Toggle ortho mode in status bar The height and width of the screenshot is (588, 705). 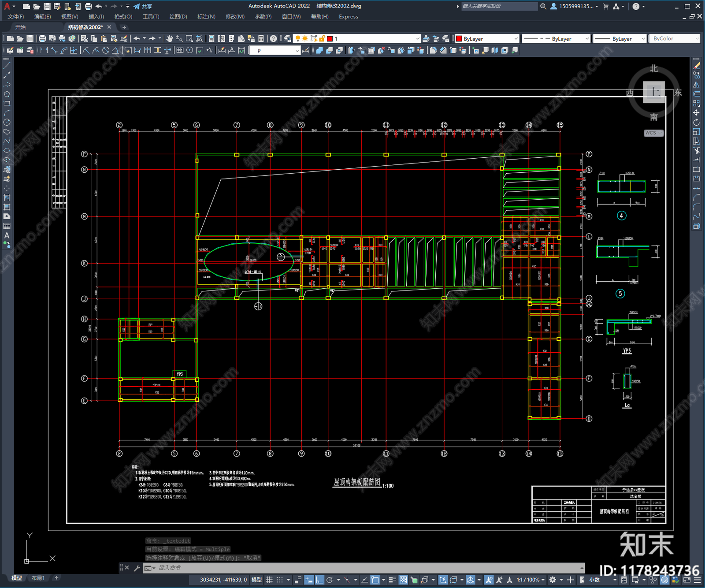(x=319, y=580)
